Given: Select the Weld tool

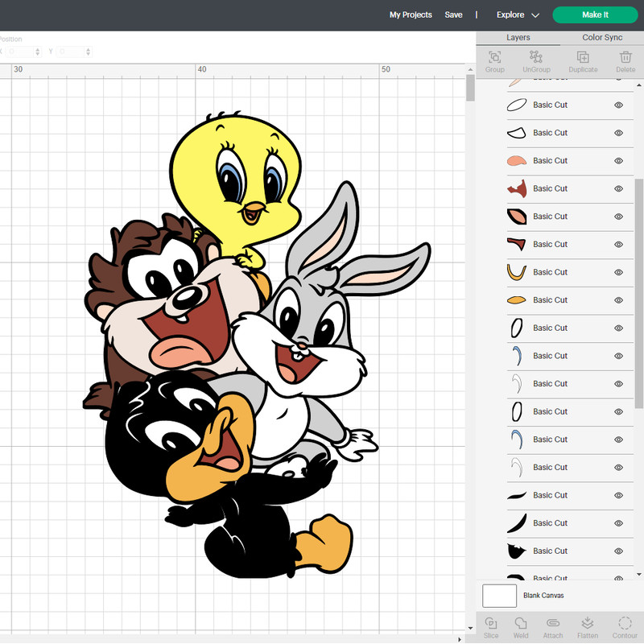Looking at the screenshot, I should click(x=521, y=626).
